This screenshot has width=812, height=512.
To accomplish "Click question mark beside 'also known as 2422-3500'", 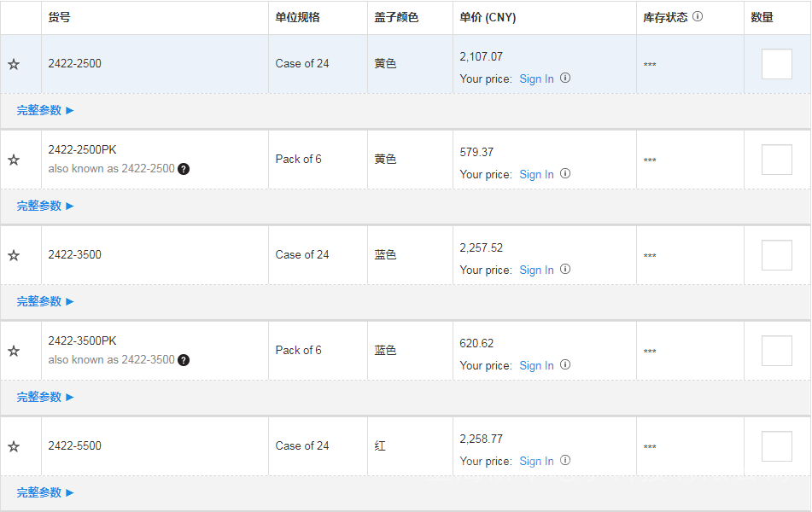I will [x=184, y=360].
